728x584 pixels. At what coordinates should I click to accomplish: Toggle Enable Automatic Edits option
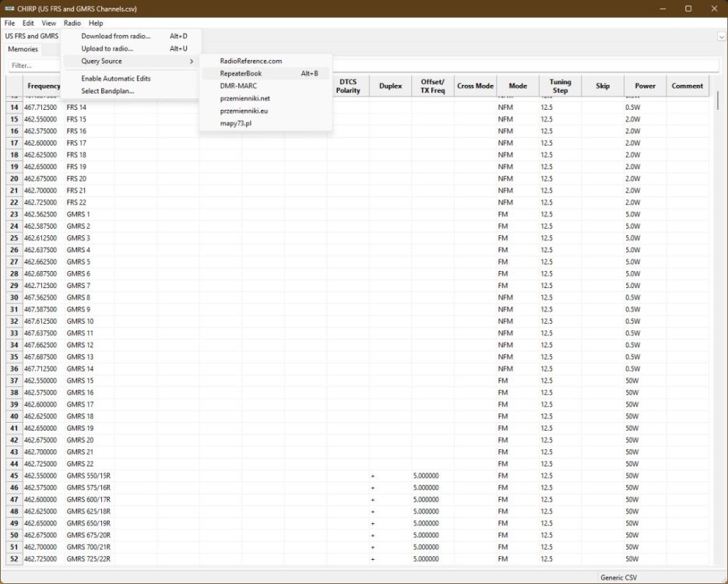coord(116,79)
